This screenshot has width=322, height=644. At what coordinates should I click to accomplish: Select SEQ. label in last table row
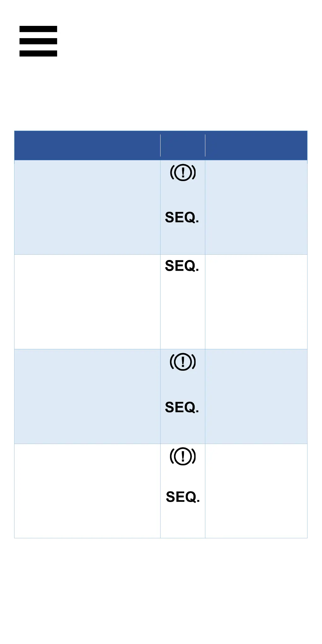point(183,497)
